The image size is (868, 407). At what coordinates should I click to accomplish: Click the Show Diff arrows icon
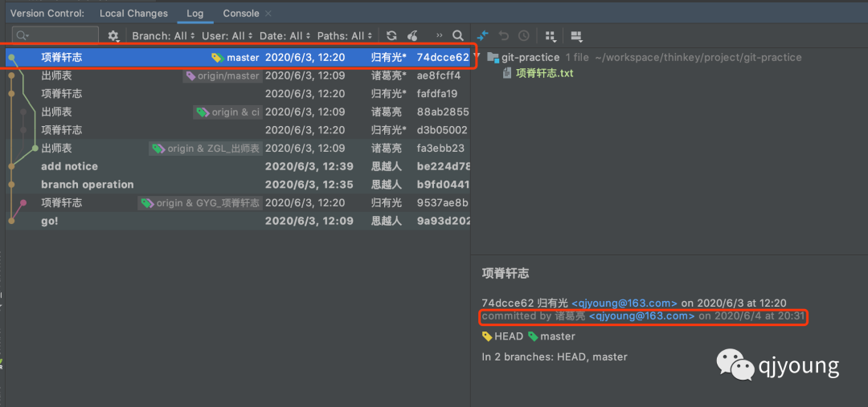(x=483, y=36)
